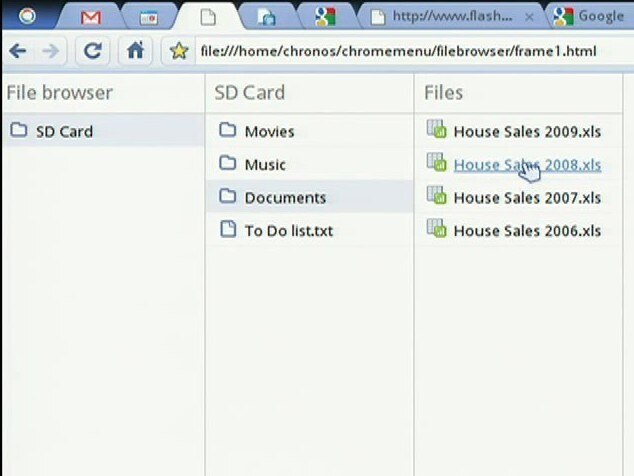Viewport: 634px width, 476px height.
Task: Go forward with the forward arrow
Action: 51,51
